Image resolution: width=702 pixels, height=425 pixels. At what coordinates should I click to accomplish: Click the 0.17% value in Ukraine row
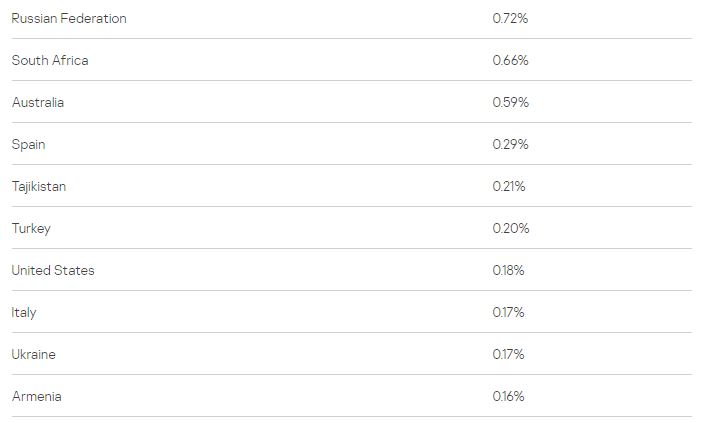tap(509, 355)
